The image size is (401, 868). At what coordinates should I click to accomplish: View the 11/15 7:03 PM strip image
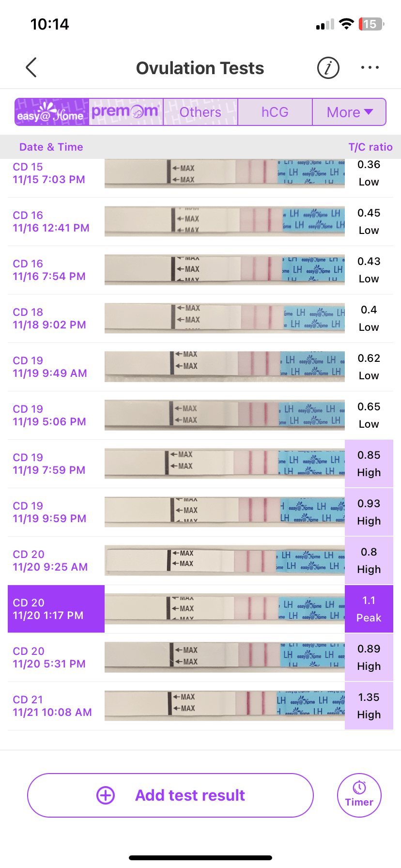(224, 173)
